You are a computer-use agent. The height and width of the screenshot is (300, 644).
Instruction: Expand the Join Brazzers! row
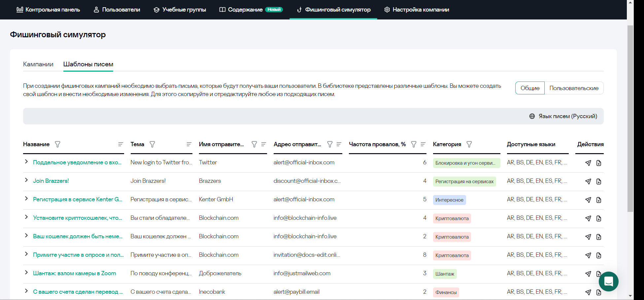pos(26,180)
